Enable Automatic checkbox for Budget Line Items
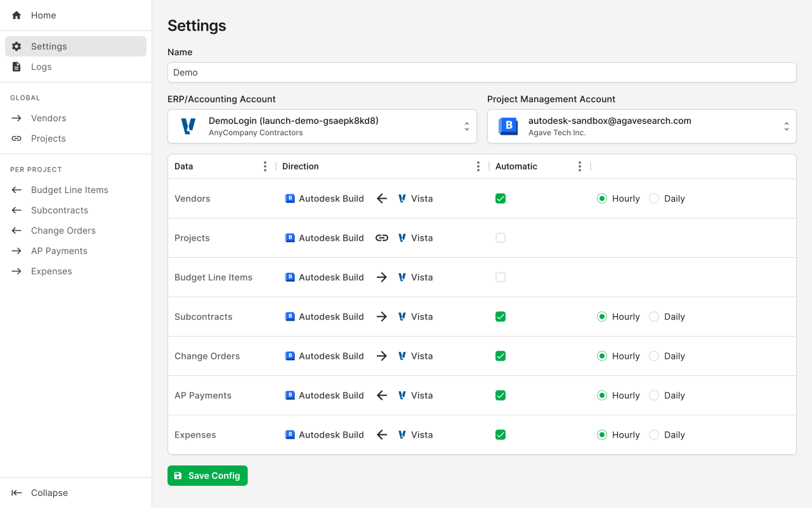The image size is (812, 508). tap(501, 277)
